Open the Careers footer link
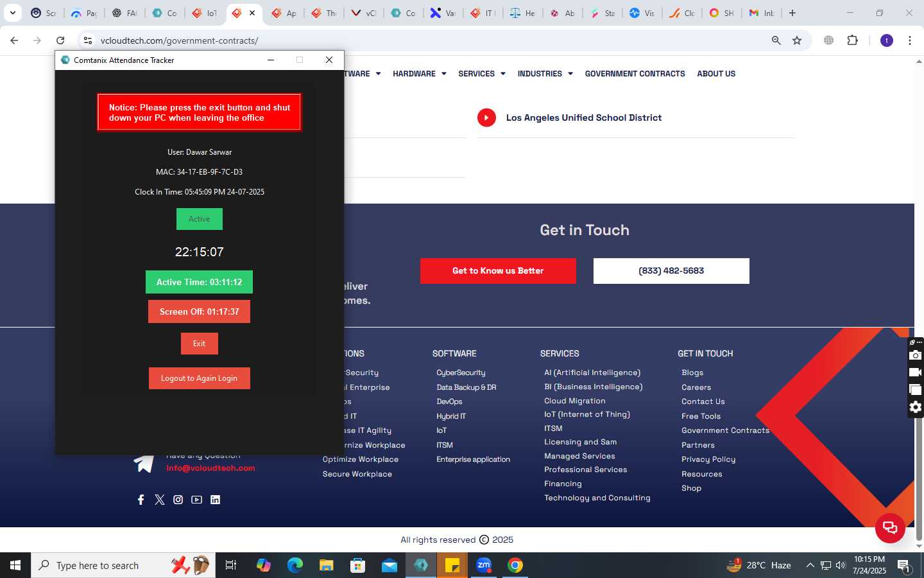This screenshot has height=578, width=924. pos(696,387)
